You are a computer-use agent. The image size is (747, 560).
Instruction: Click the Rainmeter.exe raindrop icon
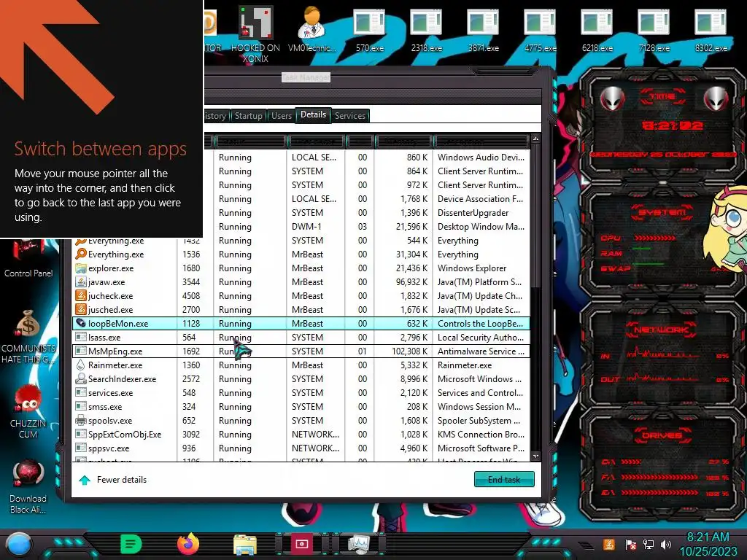(x=80, y=365)
